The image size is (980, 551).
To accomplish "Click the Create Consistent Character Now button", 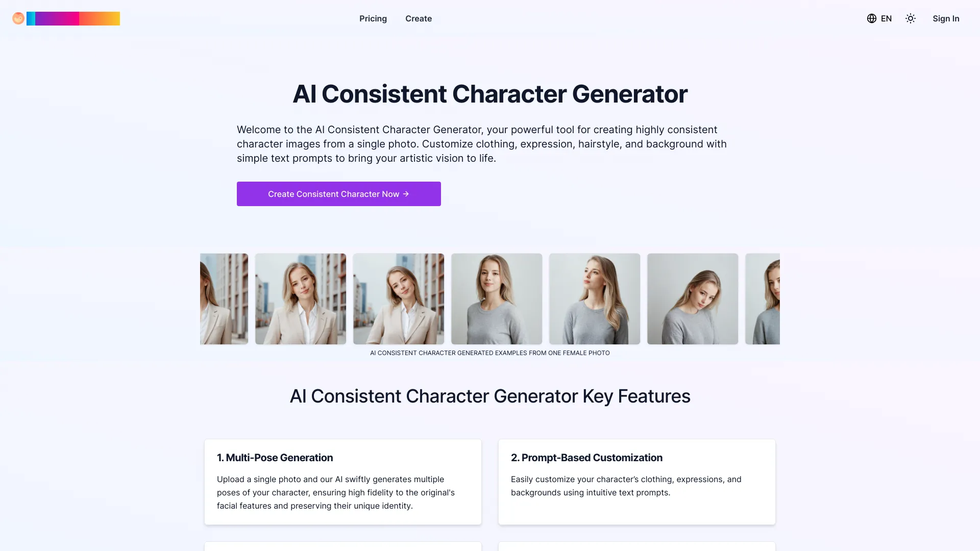I will click(x=338, y=194).
